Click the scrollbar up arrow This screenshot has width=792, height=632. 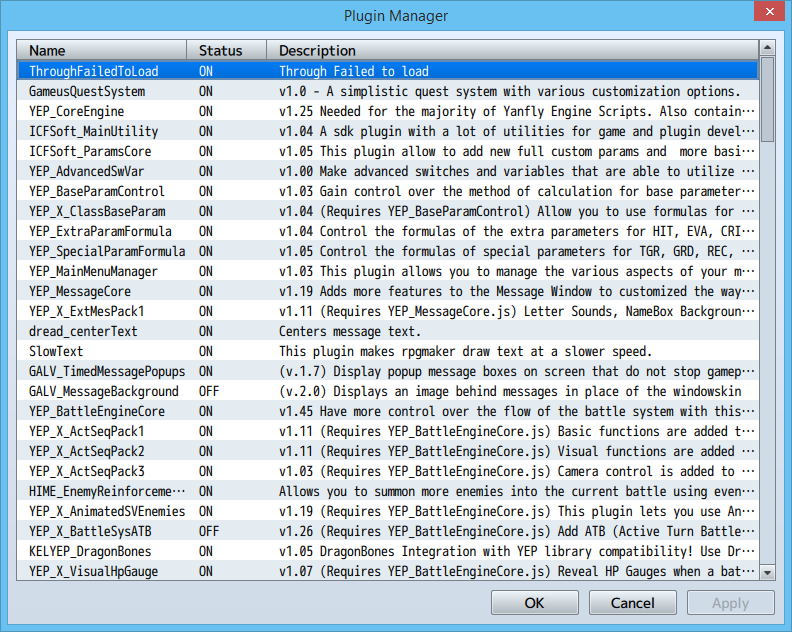tap(767, 47)
